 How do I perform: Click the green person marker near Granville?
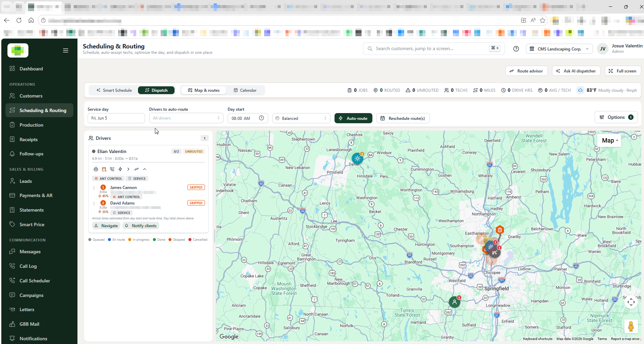455,302
